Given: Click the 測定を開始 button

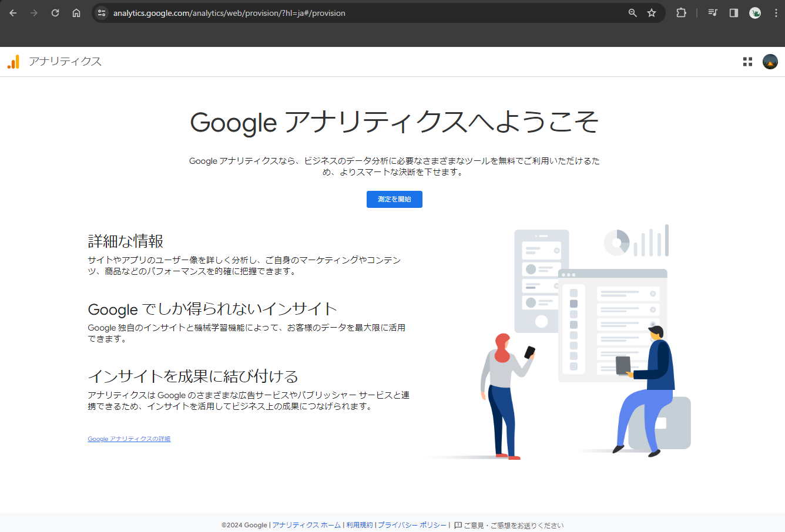Looking at the screenshot, I should pyautogui.click(x=394, y=199).
